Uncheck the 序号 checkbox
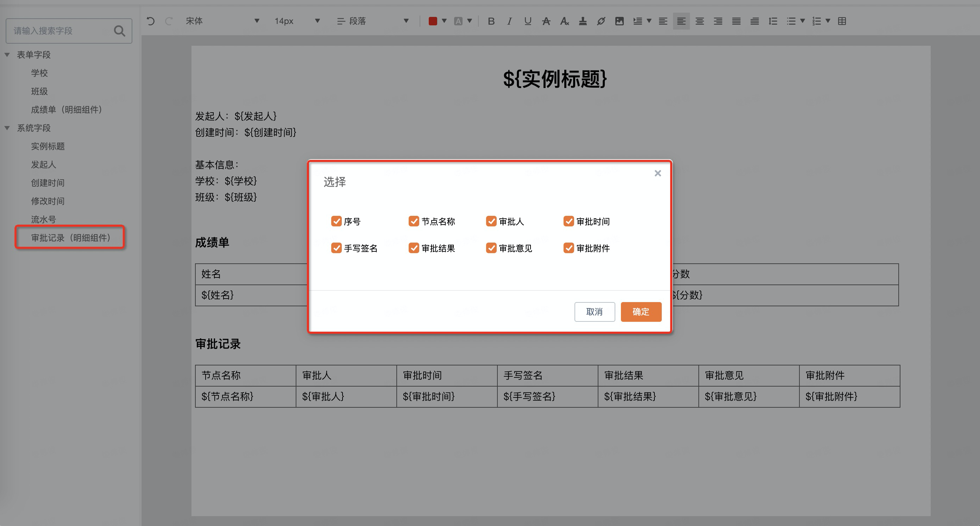Screen dimensions: 980x526 pyautogui.click(x=336, y=221)
